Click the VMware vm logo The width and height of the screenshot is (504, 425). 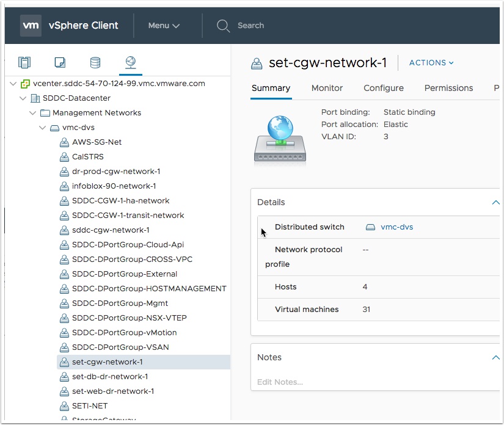pyautogui.click(x=31, y=26)
